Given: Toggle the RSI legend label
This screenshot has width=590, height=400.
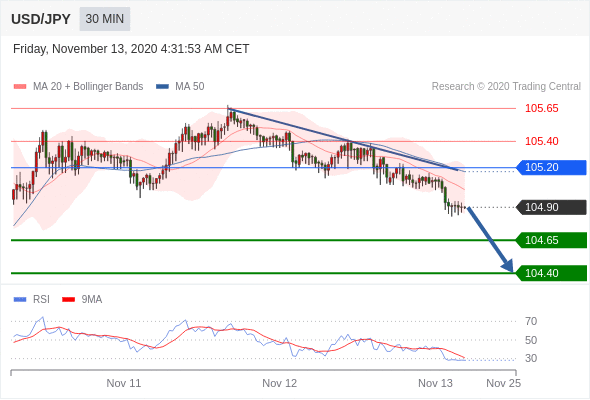Looking at the screenshot, I should coord(41,300).
